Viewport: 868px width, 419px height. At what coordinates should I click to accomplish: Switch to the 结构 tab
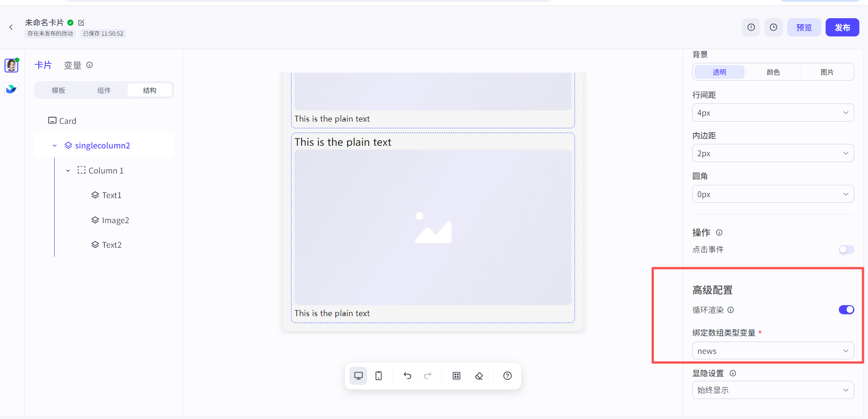(x=149, y=90)
